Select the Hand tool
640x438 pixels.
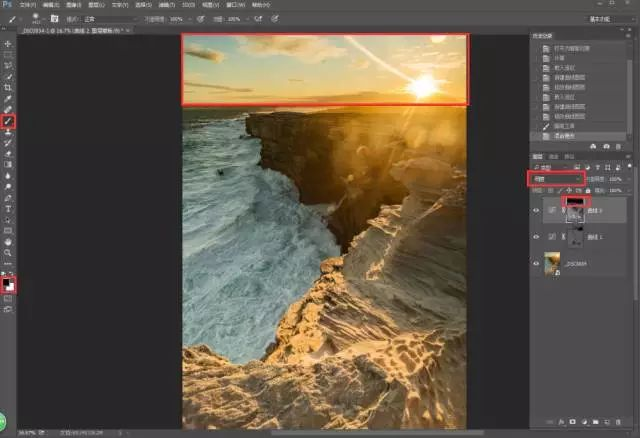point(8,241)
